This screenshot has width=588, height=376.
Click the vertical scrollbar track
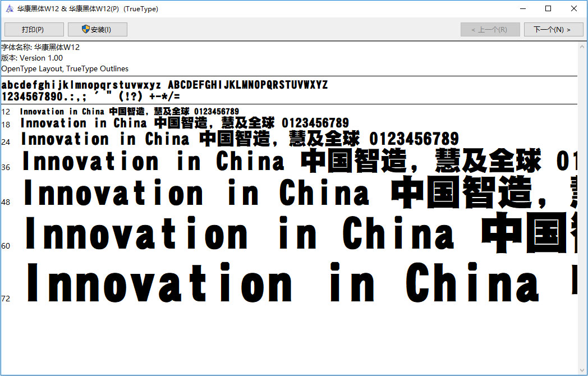coord(582,208)
